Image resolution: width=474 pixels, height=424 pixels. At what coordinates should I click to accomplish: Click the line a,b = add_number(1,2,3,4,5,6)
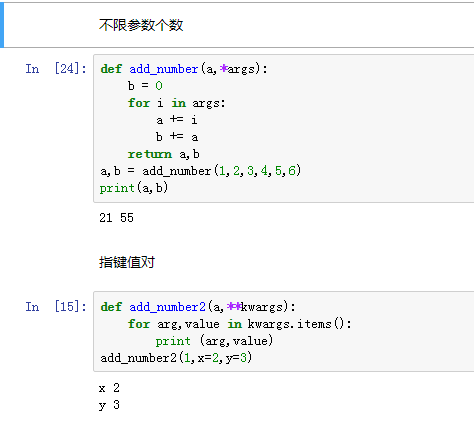(x=201, y=171)
